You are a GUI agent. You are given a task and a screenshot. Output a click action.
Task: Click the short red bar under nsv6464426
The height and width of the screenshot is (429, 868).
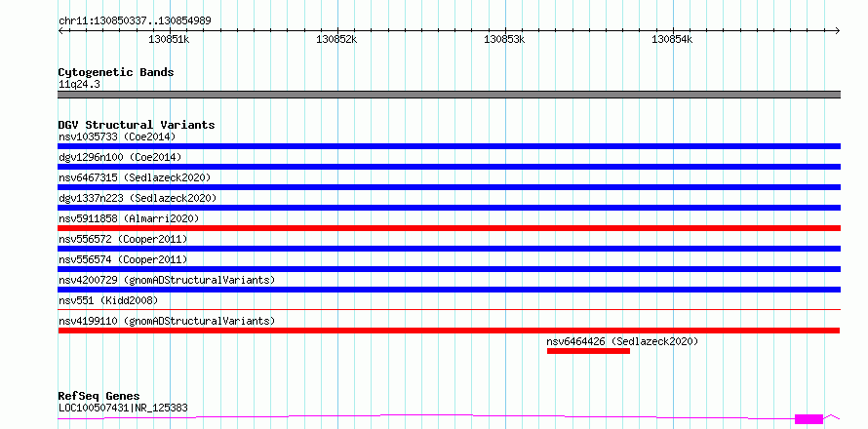(x=588, y=351)
